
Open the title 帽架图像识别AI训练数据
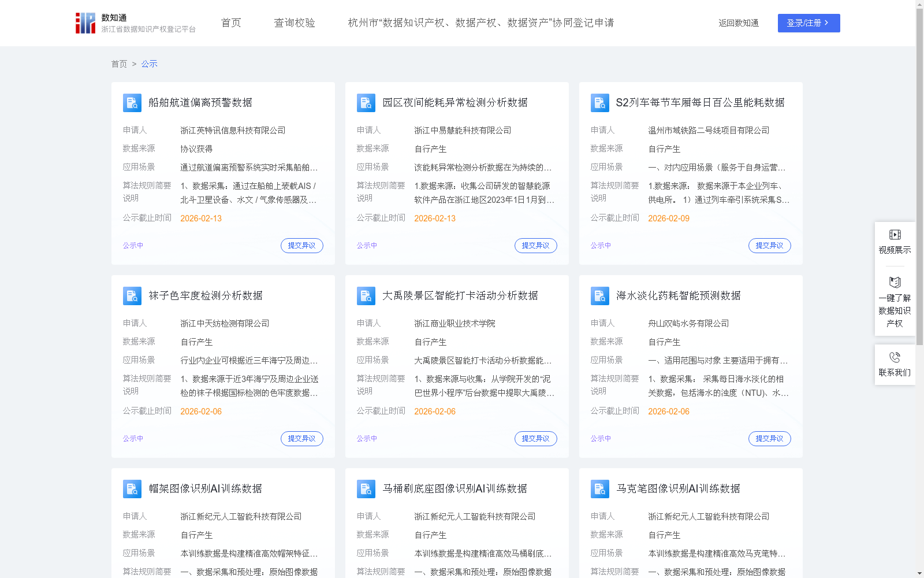point(206,489)
